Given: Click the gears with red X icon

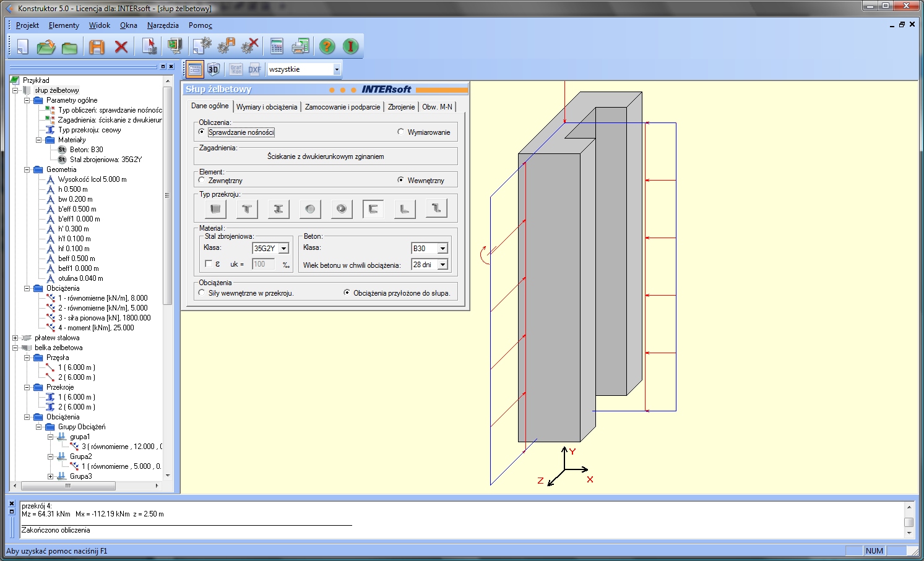Looking at the screenshot, I should [250, 46].
